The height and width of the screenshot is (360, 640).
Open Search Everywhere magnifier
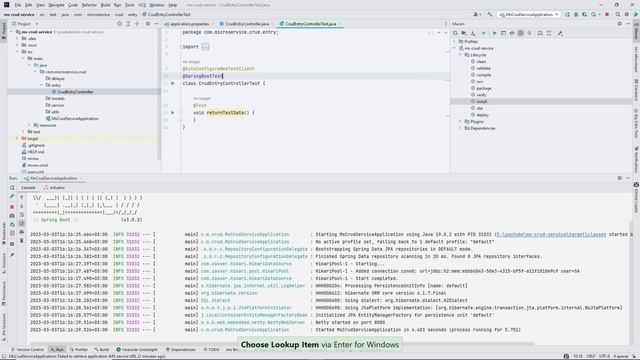[x=618, y=14]
